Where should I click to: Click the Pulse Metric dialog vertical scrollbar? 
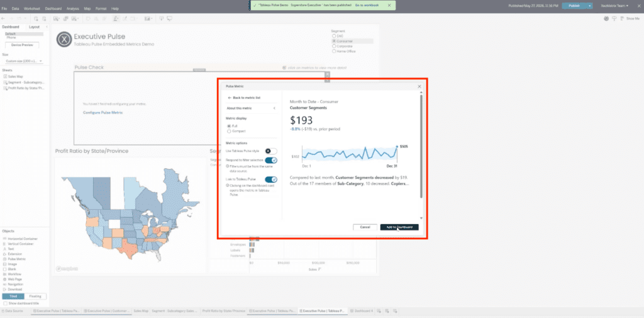pyautogui.click(x=421, y=146)
